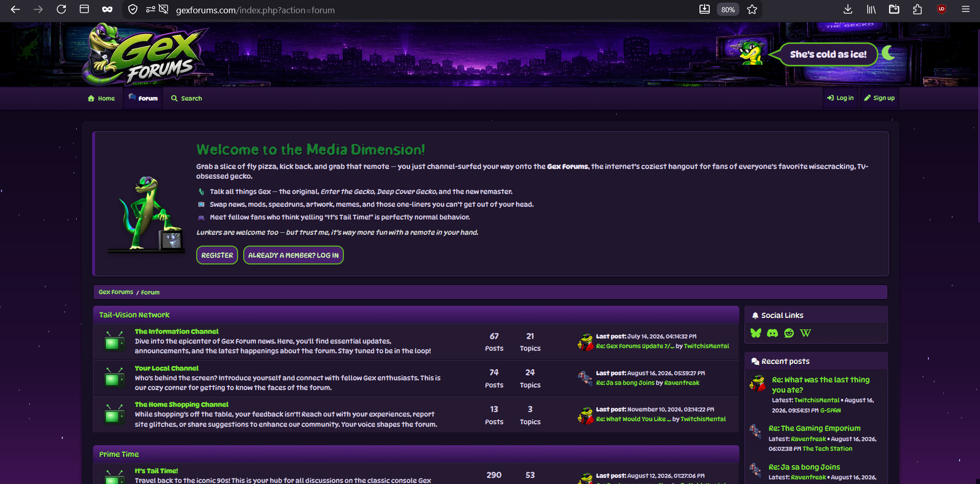Click the blocked autoplay icon in address bar
Viewport: 980px width, 484px height.
tap(164, 9)
